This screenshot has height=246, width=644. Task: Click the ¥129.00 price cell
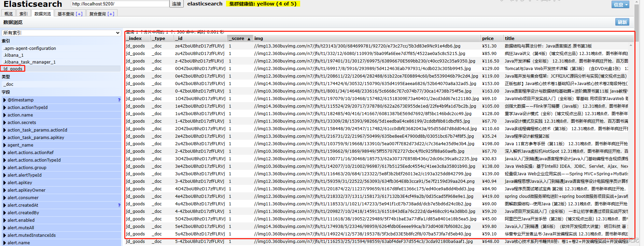[x=491, y=68]
